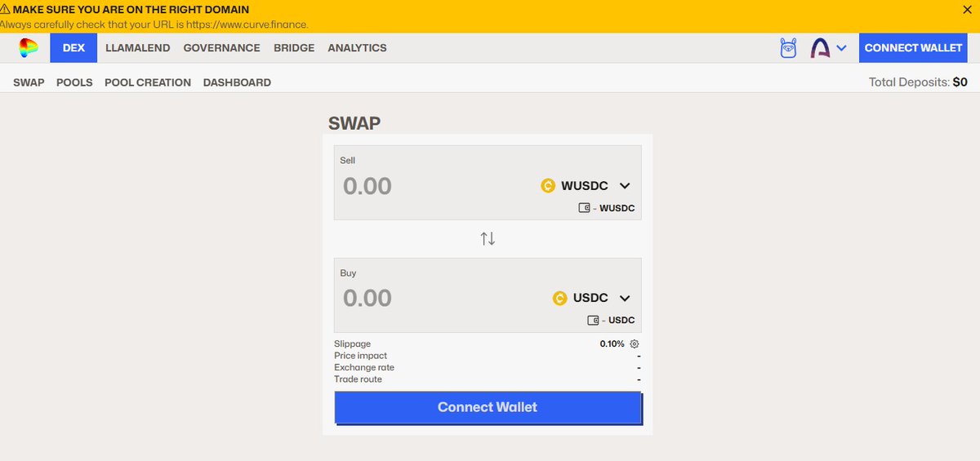Viewport: 980px width, 461px height.
Task: Open the llama avatar icon in header
Action: tap(788, 48)
